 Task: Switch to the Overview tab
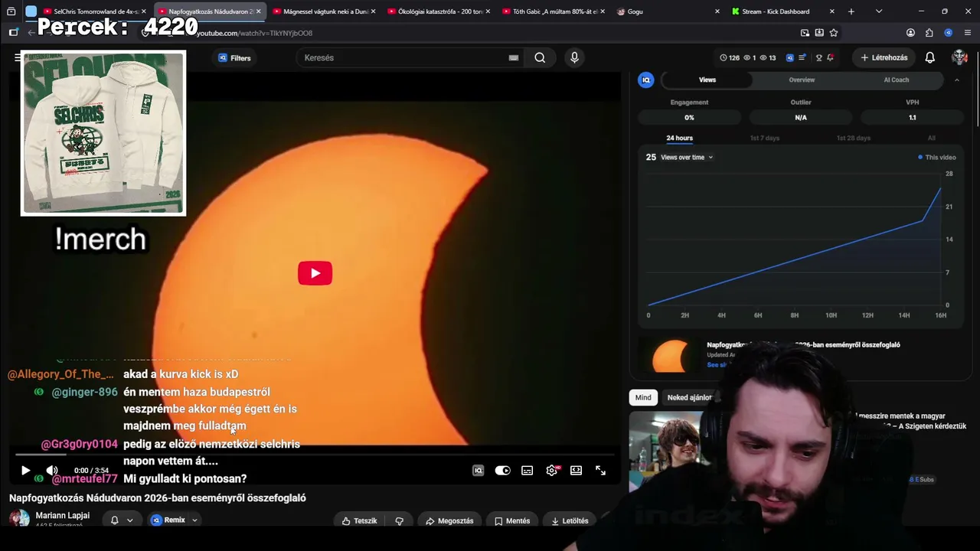click(802, 80)
